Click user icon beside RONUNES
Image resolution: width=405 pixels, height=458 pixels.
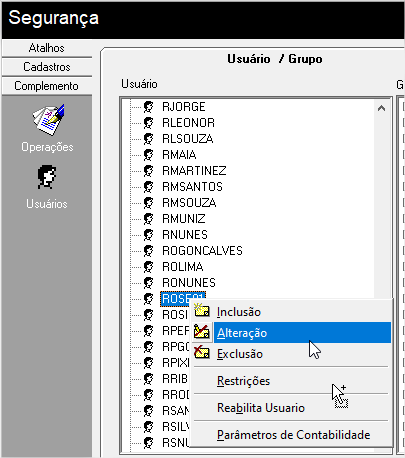coord(148,283)
